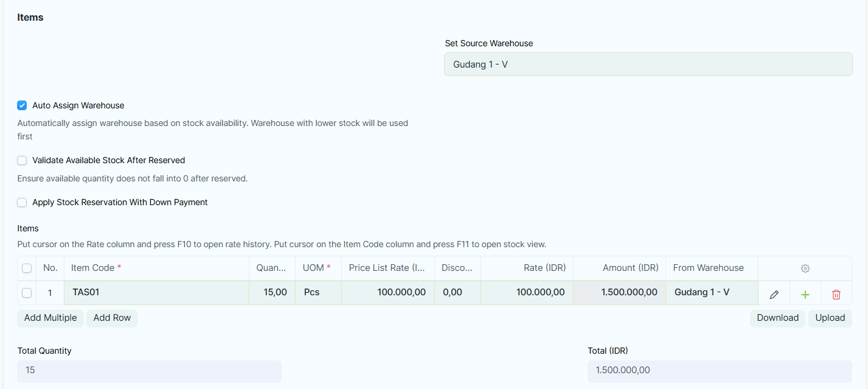
Task: Click the Rate (IDR) cell 100.000,00
Action: pos(527,293)
